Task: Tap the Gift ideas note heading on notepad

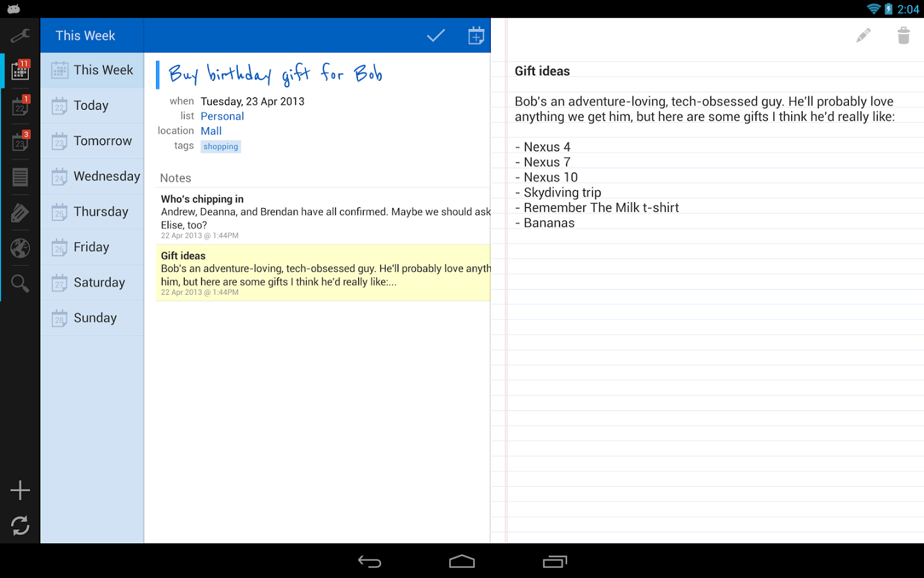Action: pos(542,71)
